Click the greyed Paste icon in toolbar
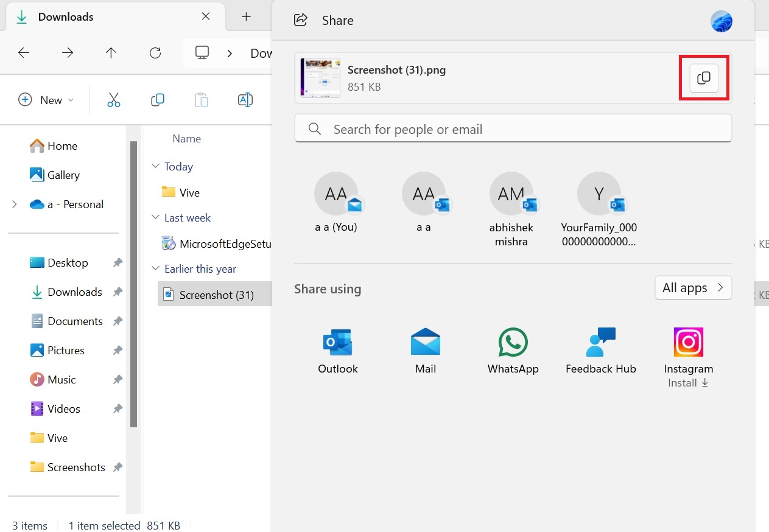This screenshot has height=532, width=769. click(202, 100)
